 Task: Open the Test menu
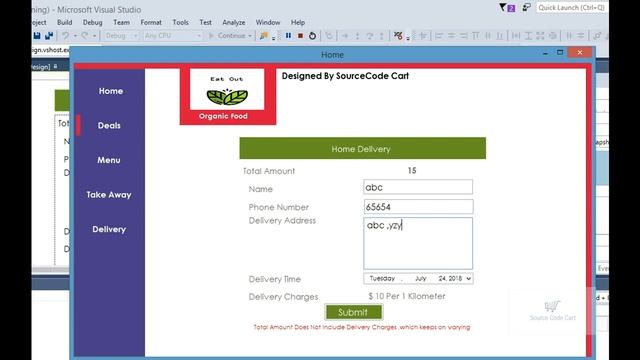click(205, 22)
